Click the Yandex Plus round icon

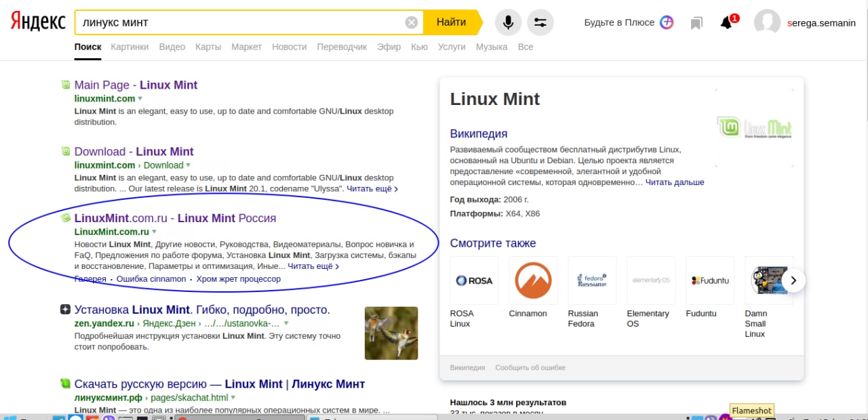pos(667,22)
